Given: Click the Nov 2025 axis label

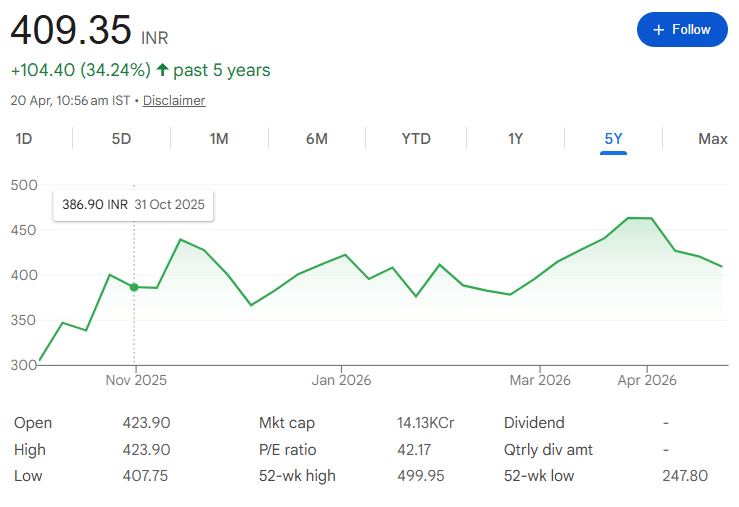Looking at the screenshot, I should (x=136, y=380).
